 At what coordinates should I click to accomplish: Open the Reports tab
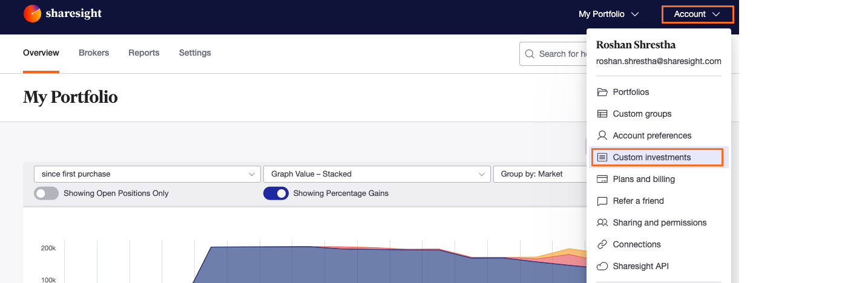pyautogui.click(x=144, y=53)
